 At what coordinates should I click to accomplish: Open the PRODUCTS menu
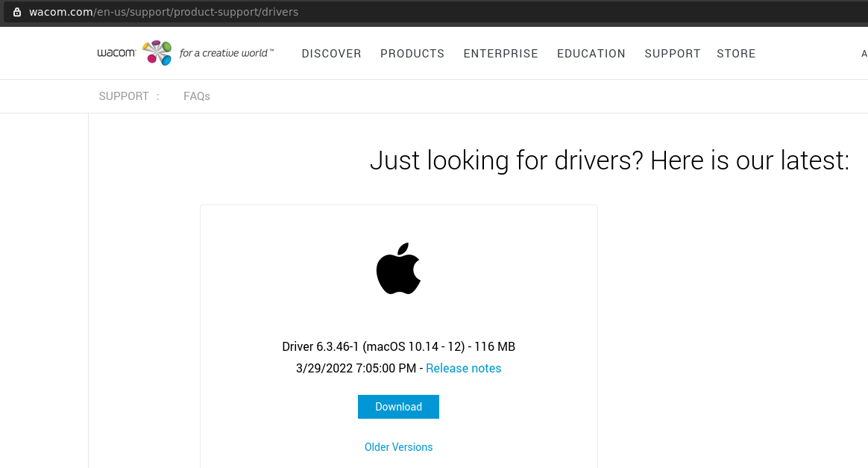[412, 54]
